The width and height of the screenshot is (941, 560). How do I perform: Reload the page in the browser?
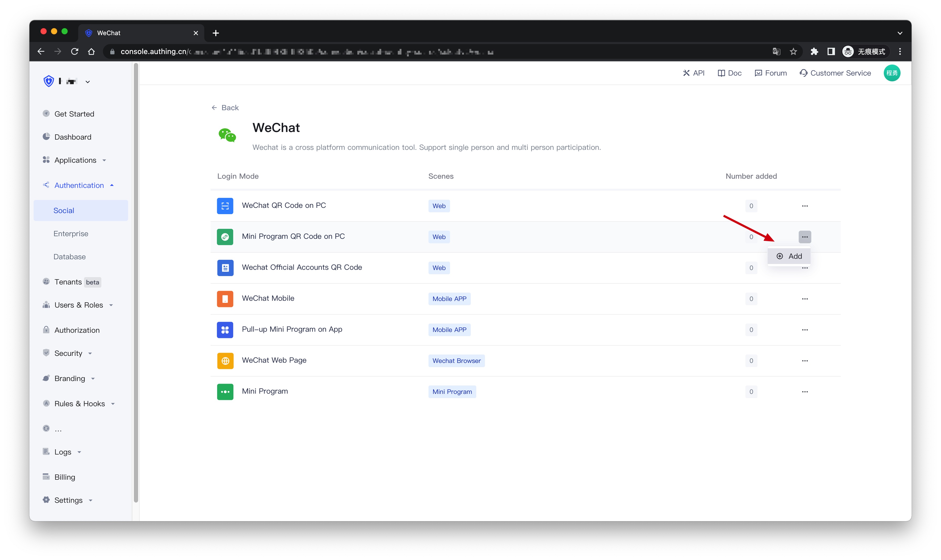tap(75, 52)
